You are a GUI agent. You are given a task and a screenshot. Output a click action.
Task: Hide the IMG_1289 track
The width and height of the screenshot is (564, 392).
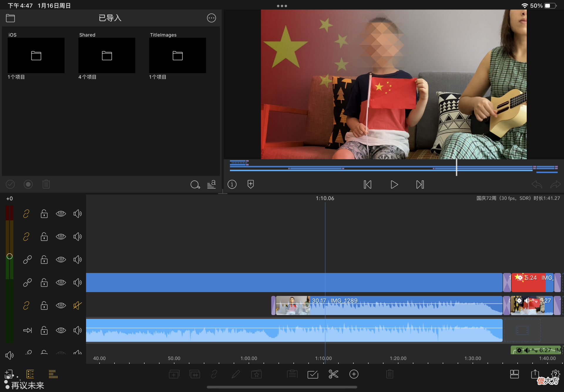61,306
